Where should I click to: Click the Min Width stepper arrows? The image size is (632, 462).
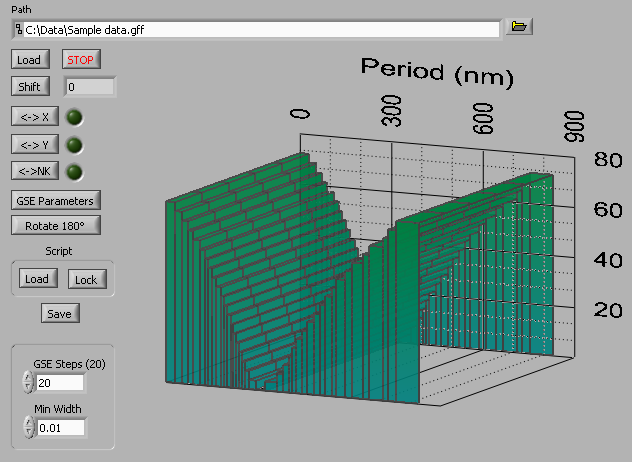pyautogui.click(x=27, y=428)
